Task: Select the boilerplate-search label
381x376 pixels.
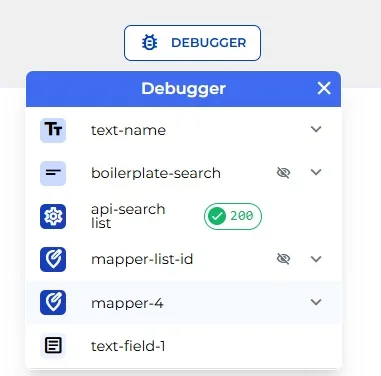Action: tap(156, 173)
